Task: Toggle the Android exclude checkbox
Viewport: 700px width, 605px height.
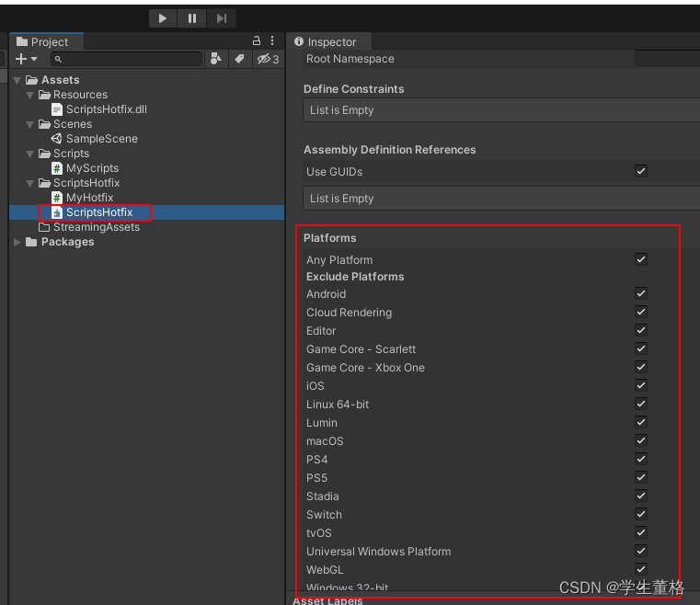Action: click(x=641, y=293)
